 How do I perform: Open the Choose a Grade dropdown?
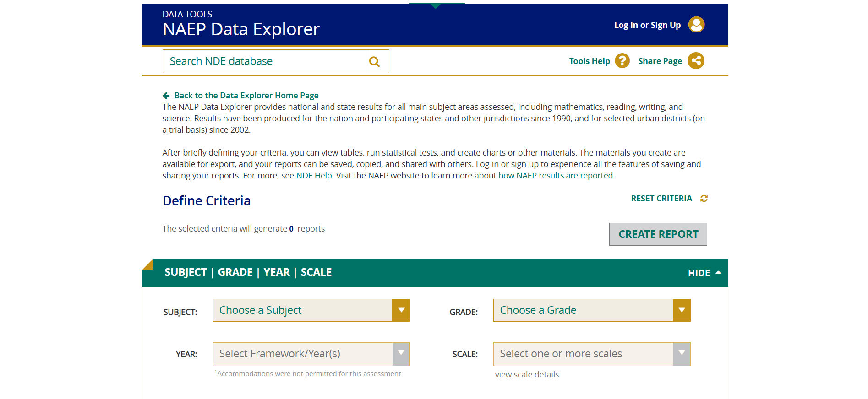[591, 310]
